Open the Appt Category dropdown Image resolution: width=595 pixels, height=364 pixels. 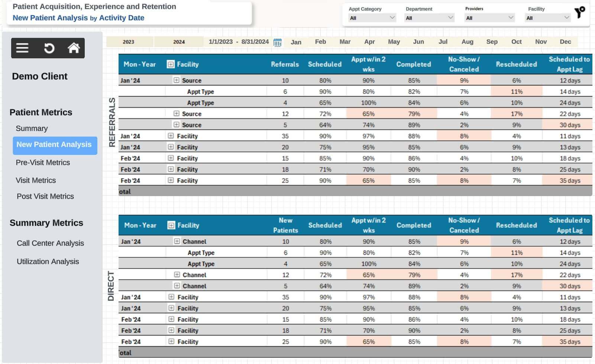pos(372,18)
